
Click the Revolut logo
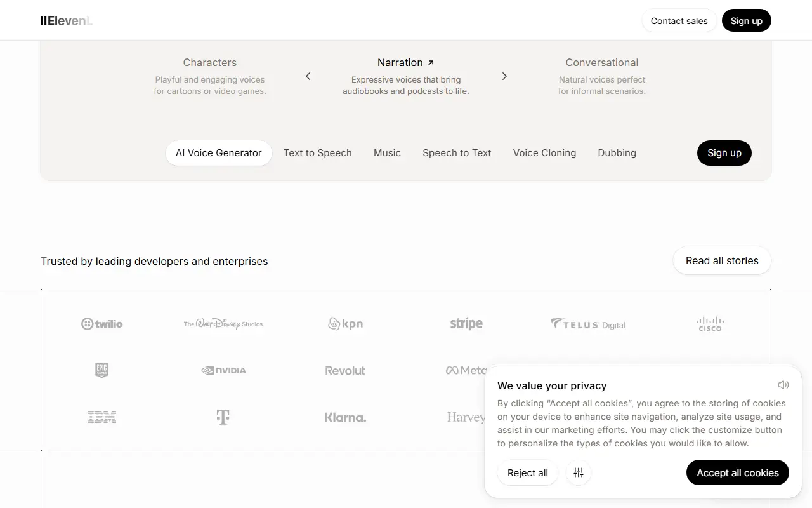[x=345, y=370]
